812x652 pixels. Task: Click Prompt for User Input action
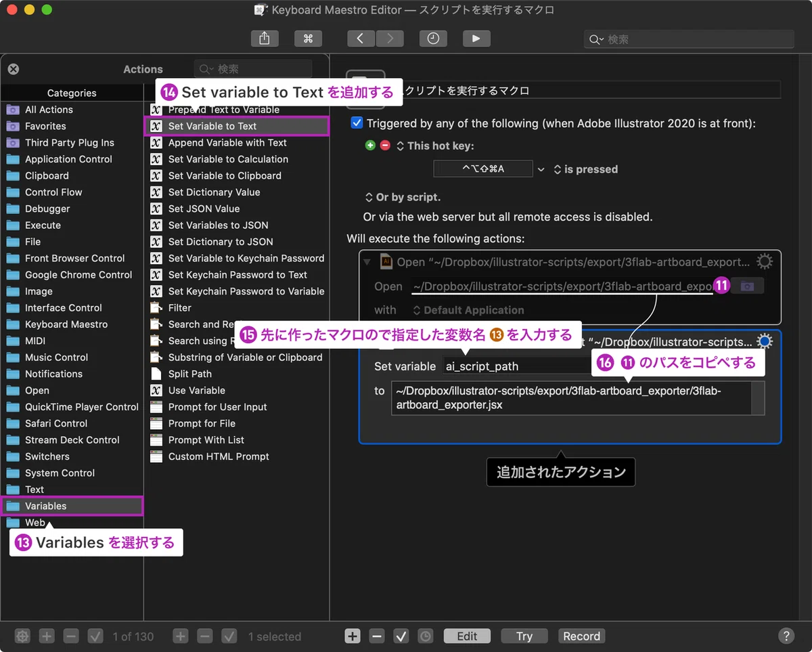[236, 407]
